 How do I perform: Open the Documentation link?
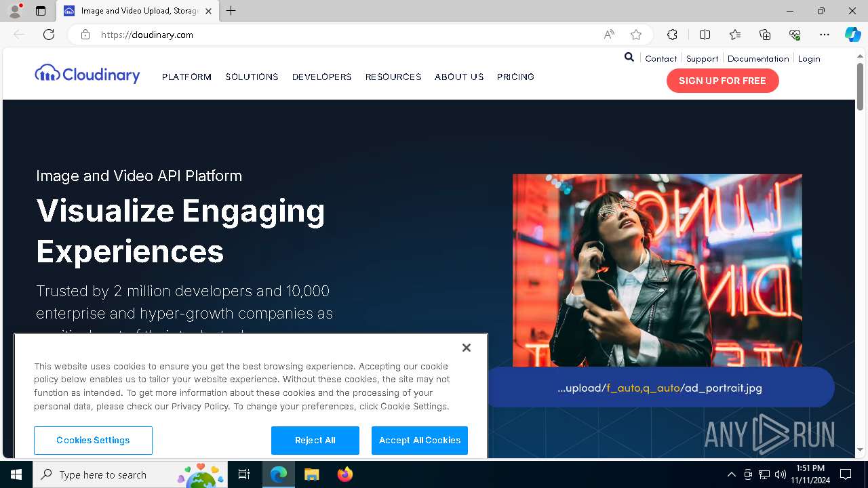(x=758, y=58)
